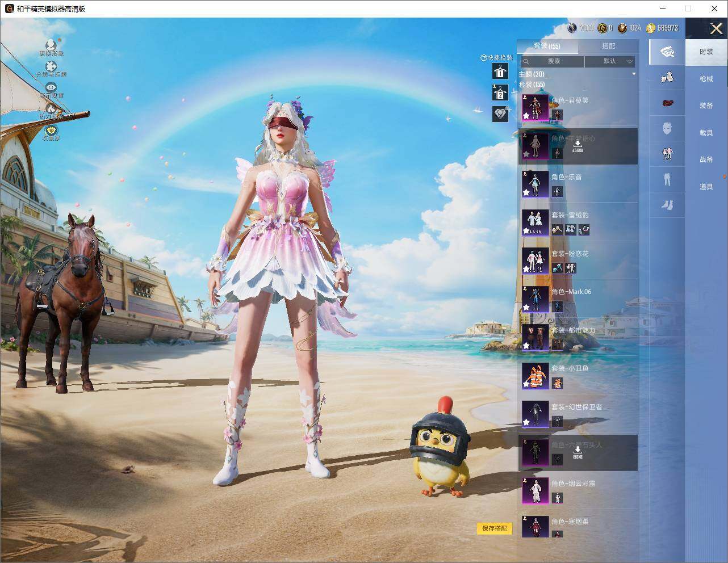The height and width of the screenshot is (563, 728).
Task: Click the diamond quick-outfit slot icon
Action: click(x=500, y=114)
